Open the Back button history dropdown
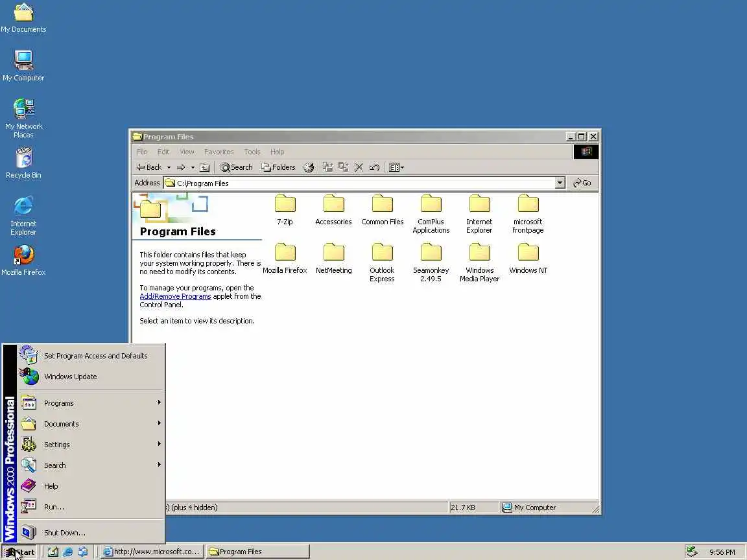Image resolution: width=747 pixels, height=560 pixels. click(169, 168)
